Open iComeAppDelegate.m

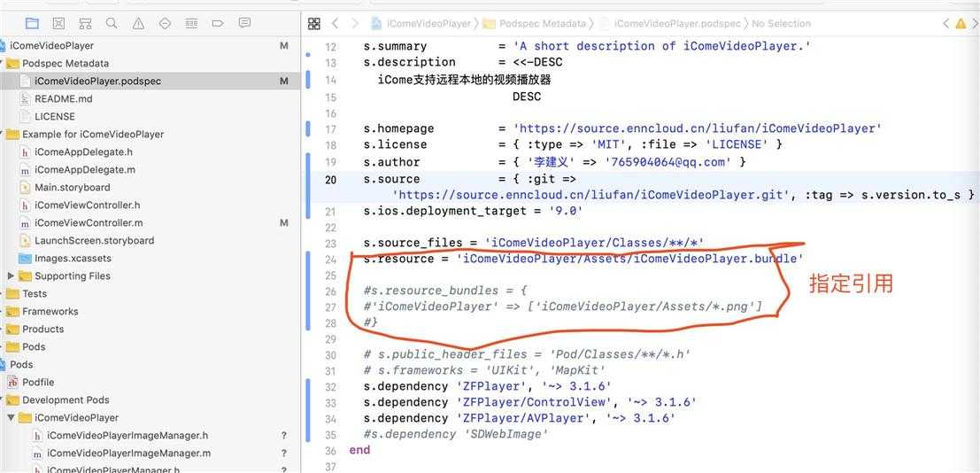click(84, 169)
